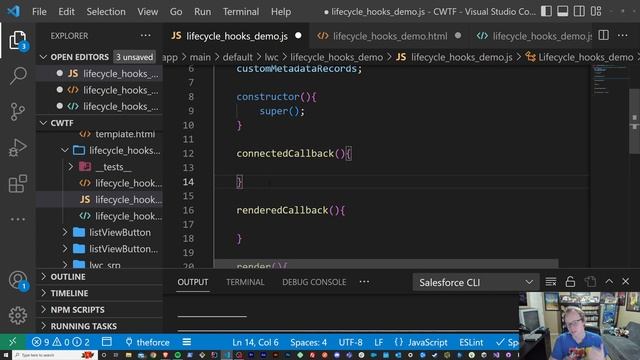This screenshot has width=640, height=360.
Task: Toggle the bottom panel visibility
Action: click(562, 11)
